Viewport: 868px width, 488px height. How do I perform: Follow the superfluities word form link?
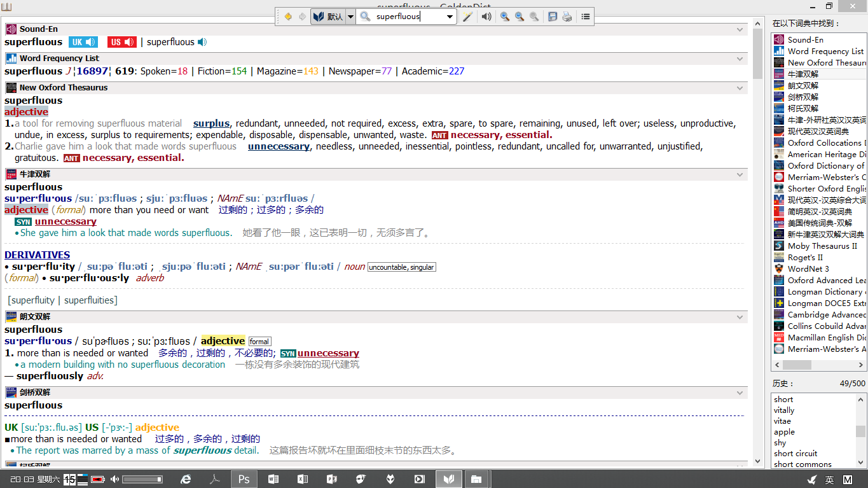point(89,300)
